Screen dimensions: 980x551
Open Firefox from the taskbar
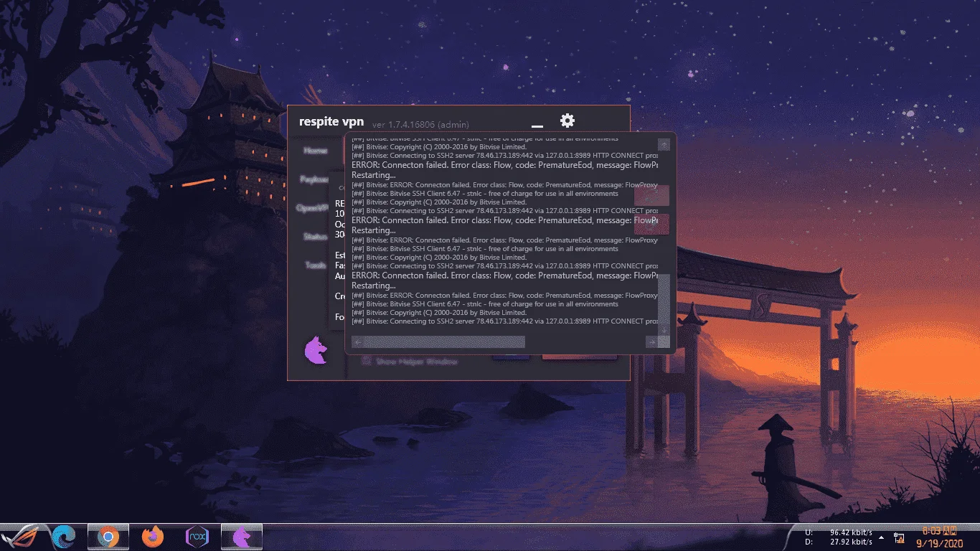[153, 537]
